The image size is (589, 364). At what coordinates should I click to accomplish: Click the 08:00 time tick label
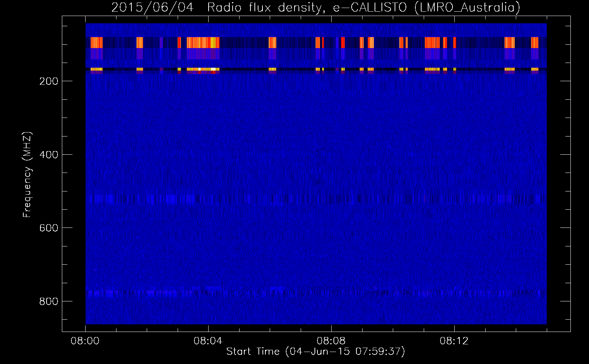pyautogui.click(x=85, y=341)
